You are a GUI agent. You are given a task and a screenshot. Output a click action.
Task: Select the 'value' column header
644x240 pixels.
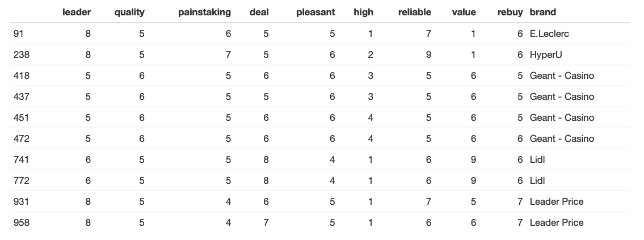click(464, 12)
